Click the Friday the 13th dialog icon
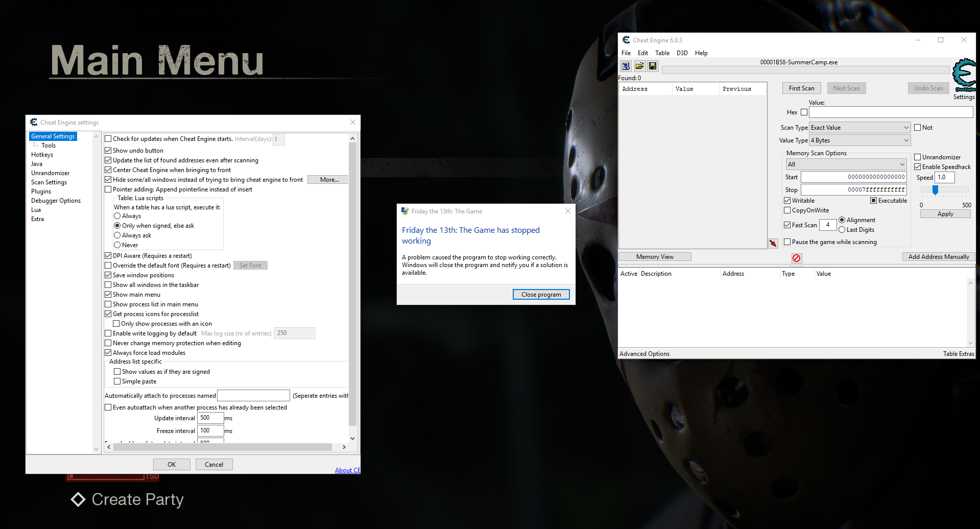Viewport: 980px width, 529px height. pos(404,210)
